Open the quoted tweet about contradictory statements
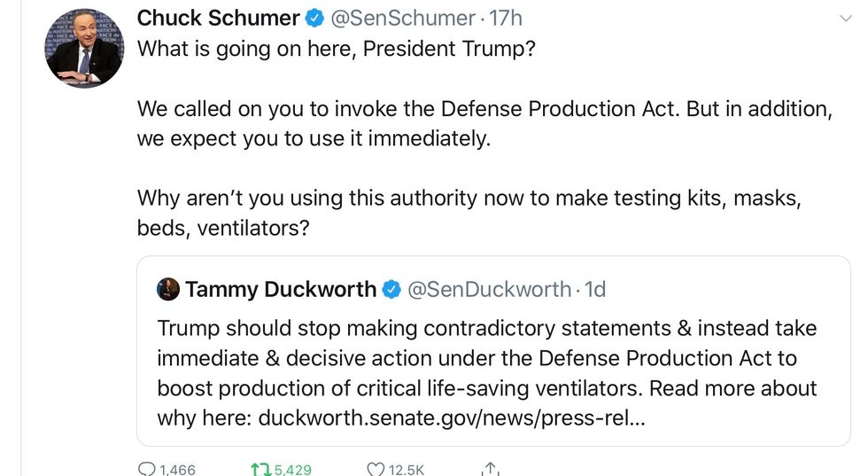The image size is (868, 476). coord(487,358)
